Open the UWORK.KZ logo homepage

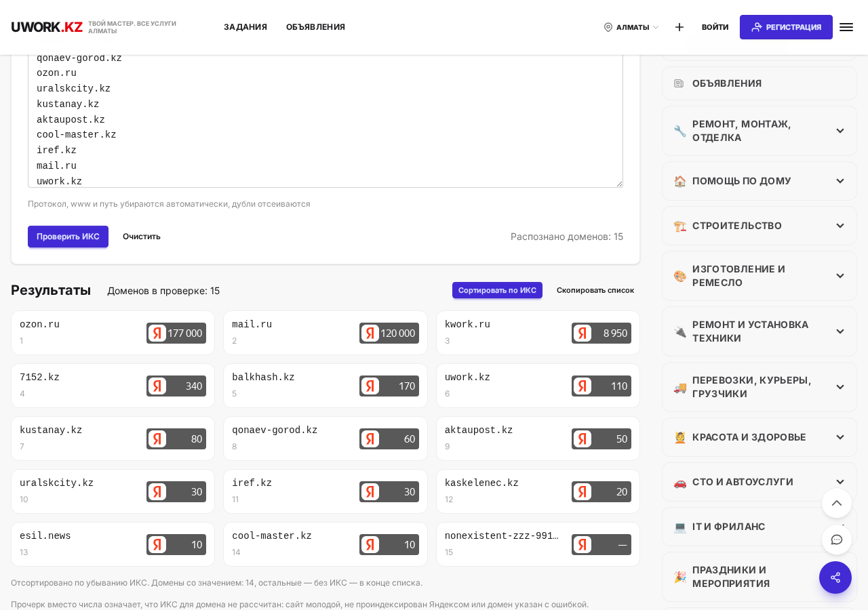tap(47, 27)
